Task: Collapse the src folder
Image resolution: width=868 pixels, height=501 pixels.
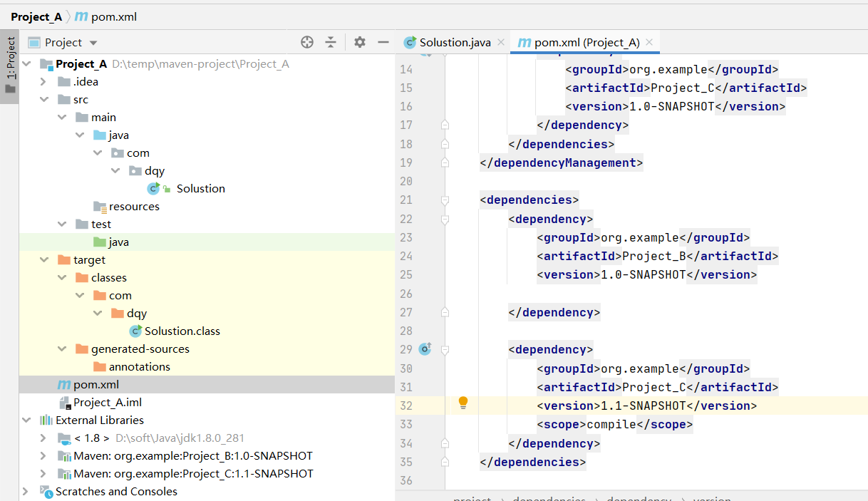Action: (43, 99)
